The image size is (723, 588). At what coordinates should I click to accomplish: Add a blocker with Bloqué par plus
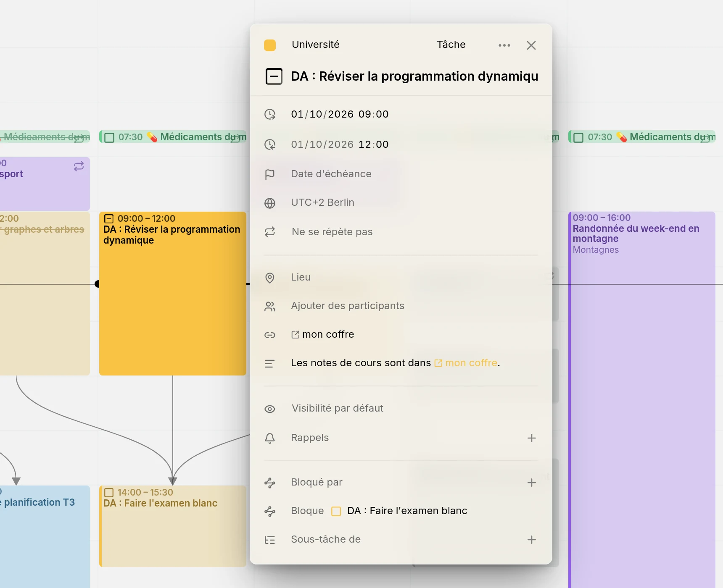[x=531, y=483]
